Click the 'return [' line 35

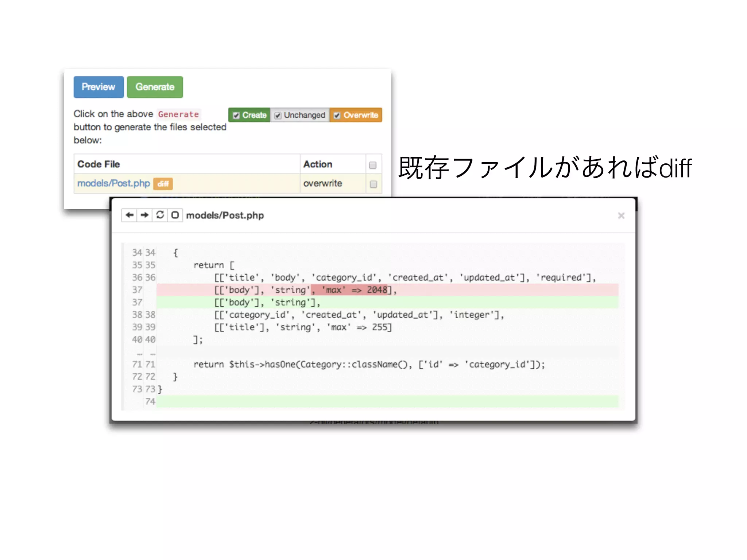(214, 265)
